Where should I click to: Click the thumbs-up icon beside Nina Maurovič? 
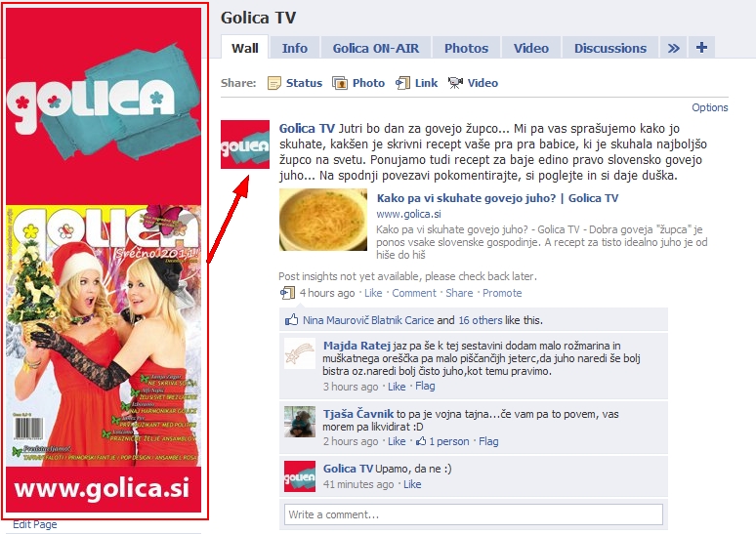291,319
